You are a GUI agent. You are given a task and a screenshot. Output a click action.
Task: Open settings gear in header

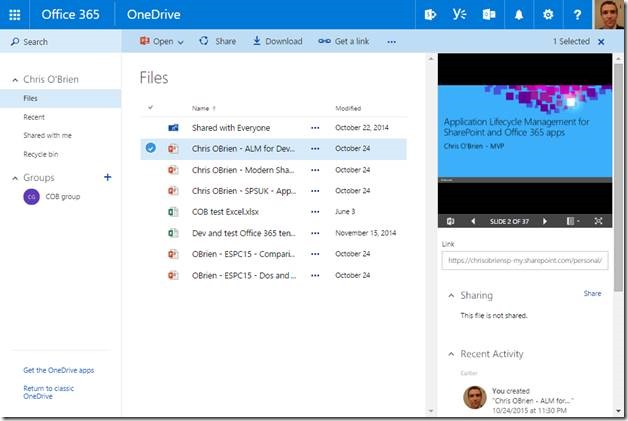pyautogui.click(x=547, y=15)
